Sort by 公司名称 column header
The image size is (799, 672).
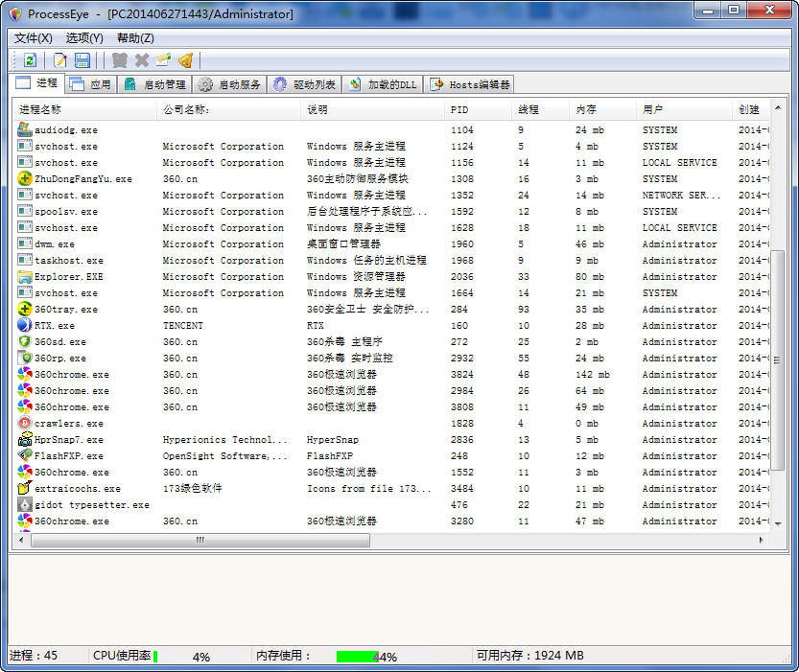229,109
